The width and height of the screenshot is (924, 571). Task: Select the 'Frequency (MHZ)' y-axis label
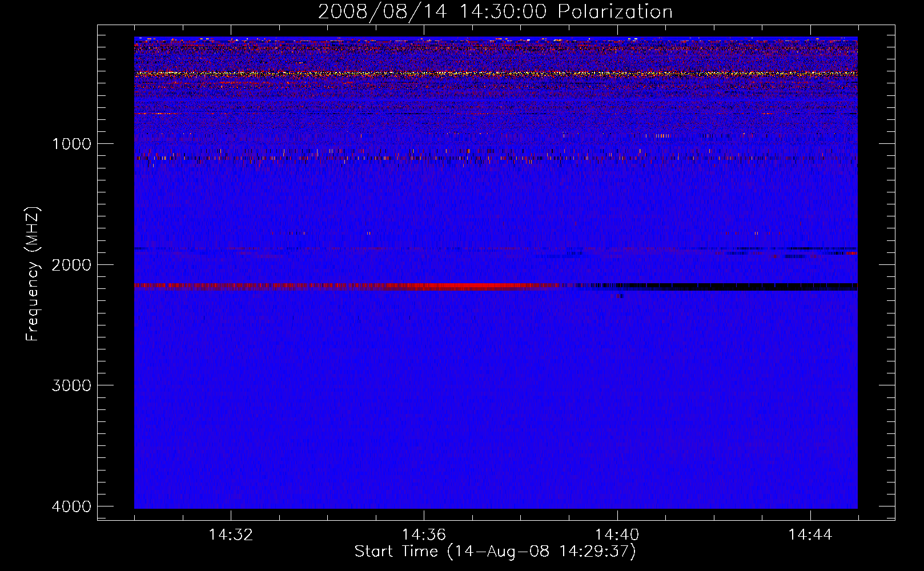(x=33, y=274)
